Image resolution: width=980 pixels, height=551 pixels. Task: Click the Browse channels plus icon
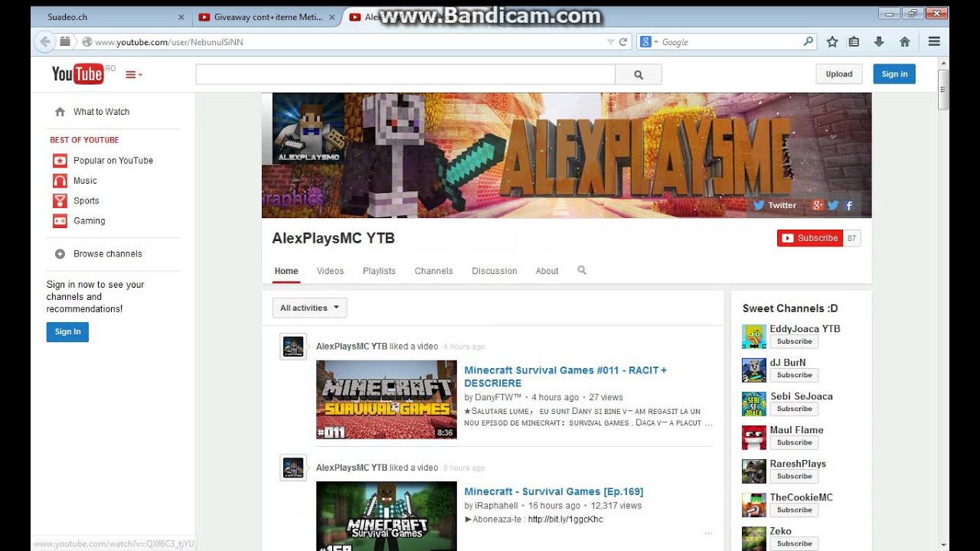pos(60,254)
